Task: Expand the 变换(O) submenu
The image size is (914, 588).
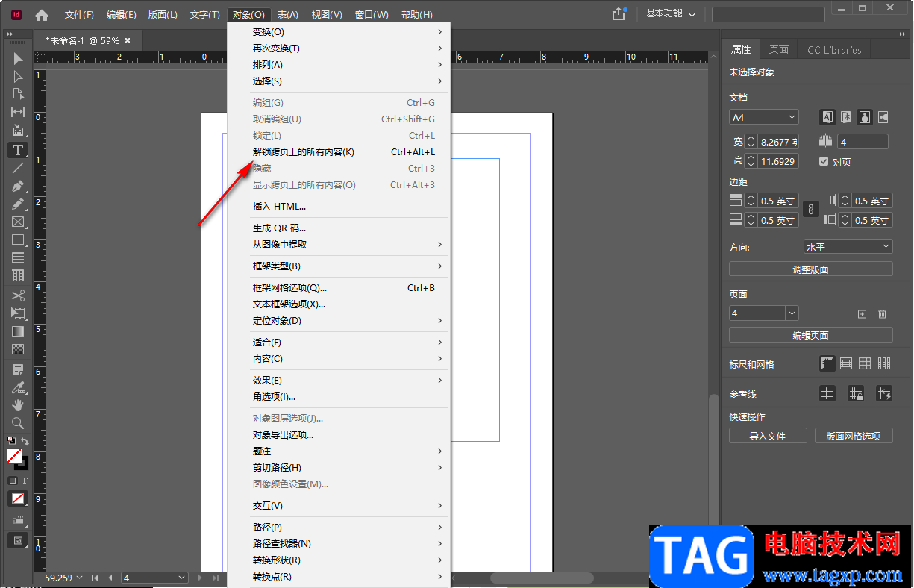Action: tap(339, 32)
